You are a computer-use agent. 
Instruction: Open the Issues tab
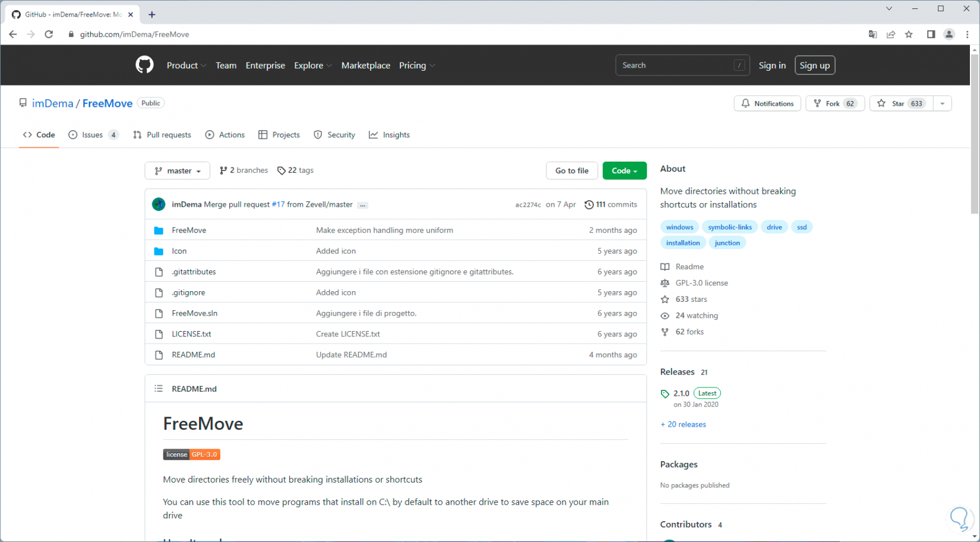point(93,135)
